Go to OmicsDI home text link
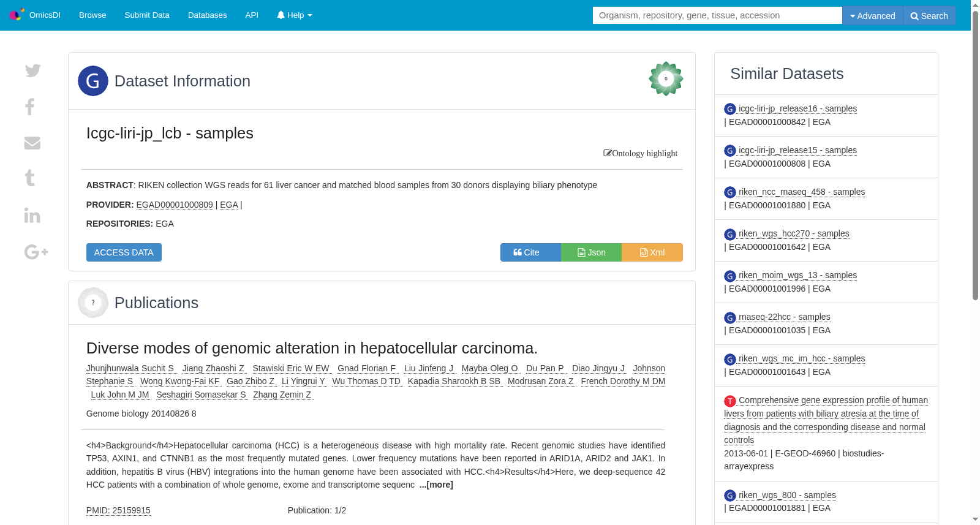This screenshot has height=525, width=980. [45, 15]
